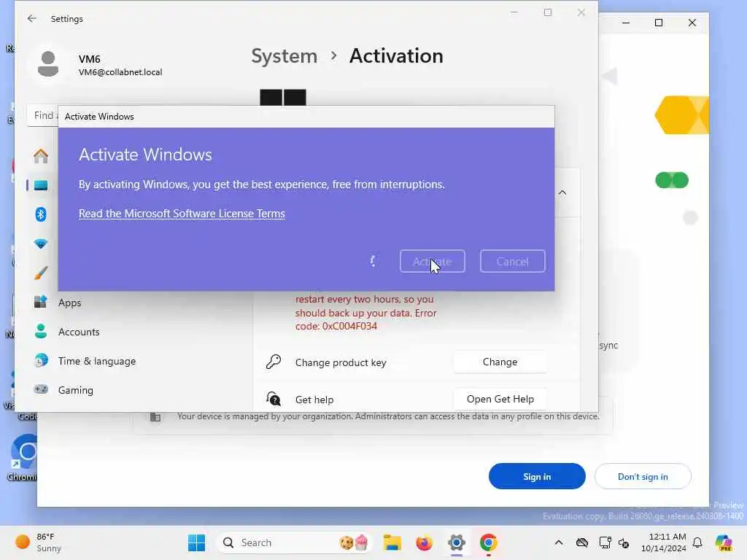Viewport: 747px width, 560px height.
Task: Click the Get help icon
Action: 274,399
